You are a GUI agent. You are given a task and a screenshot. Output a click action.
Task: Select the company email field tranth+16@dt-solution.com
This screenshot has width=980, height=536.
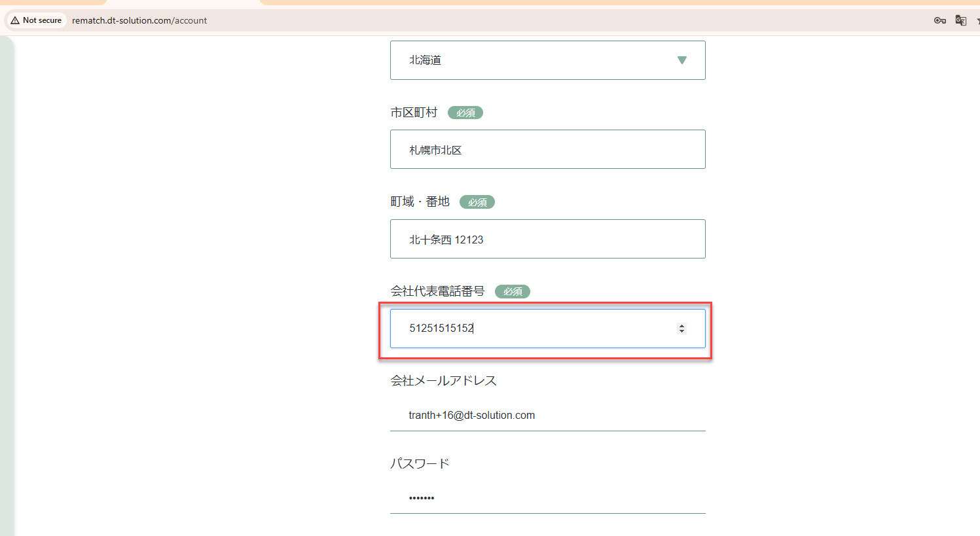[x=547, y=415]
